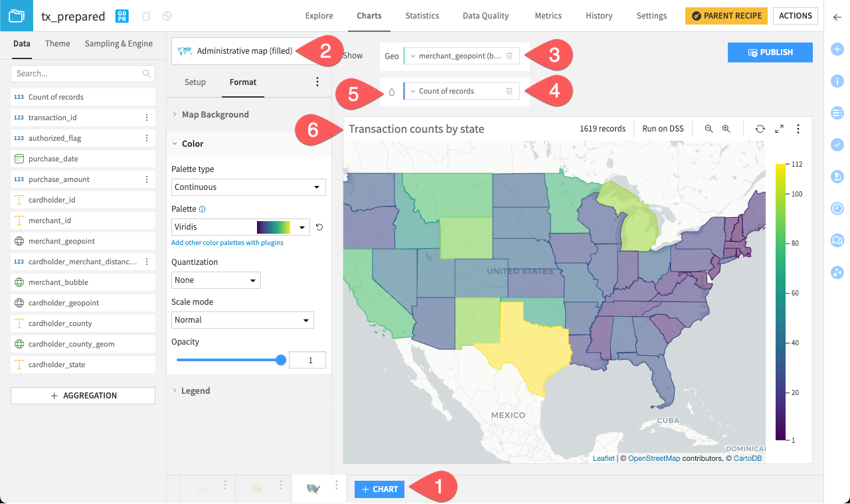Open the Sampling & Engine tab
This screenshot has height=504, width=850.
pos(118,42)
